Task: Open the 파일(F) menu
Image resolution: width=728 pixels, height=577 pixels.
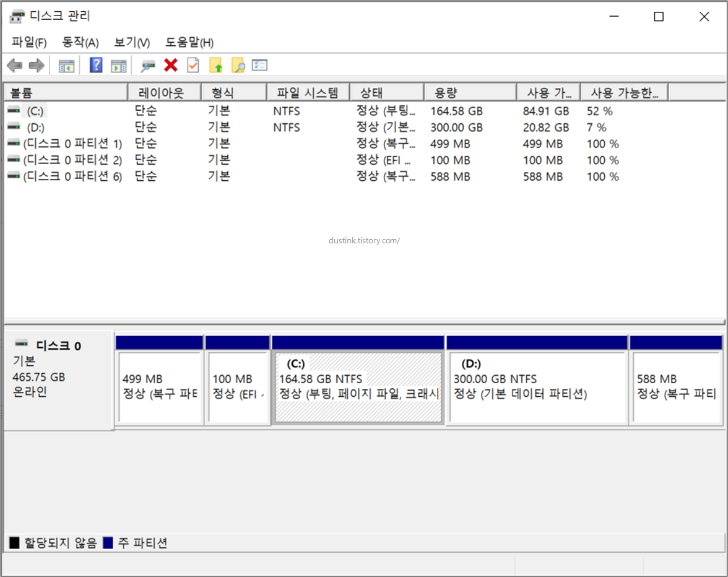Action: pyautogui.click(x=29, y=43)
